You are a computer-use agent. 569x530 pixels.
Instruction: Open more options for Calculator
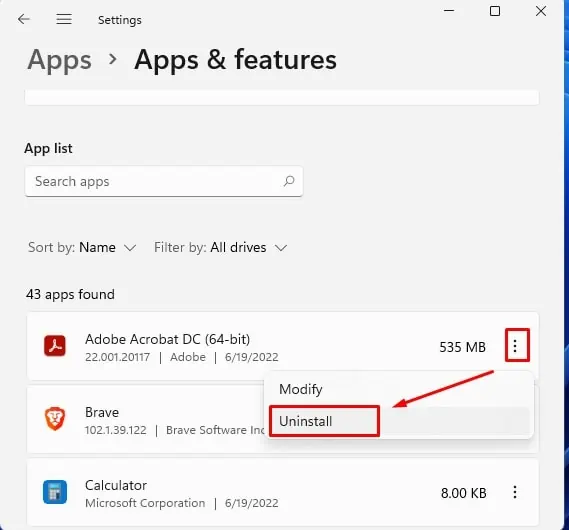tap(515, 492)
